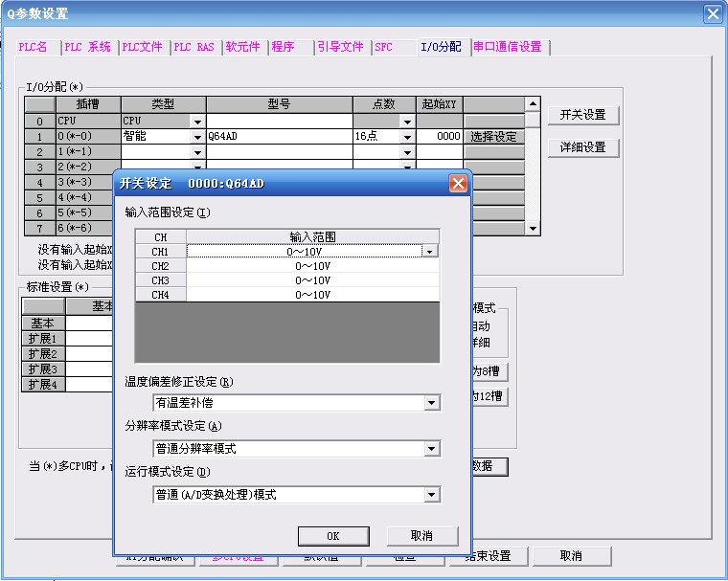Select the 软元件 tab
Screen dimensions: 728x581
click(244, 47)
